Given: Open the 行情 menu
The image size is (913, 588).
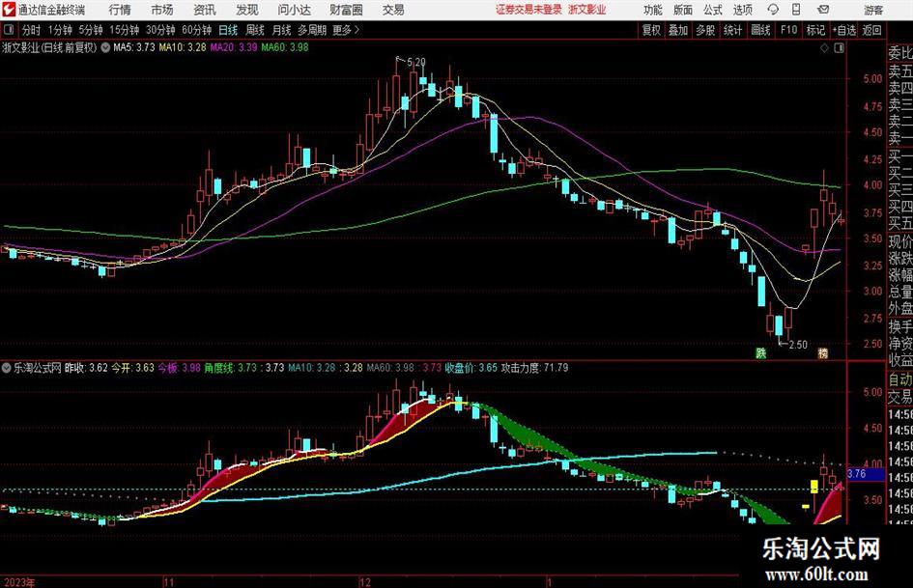Looking at the screenshot, I should pos(120,10).
